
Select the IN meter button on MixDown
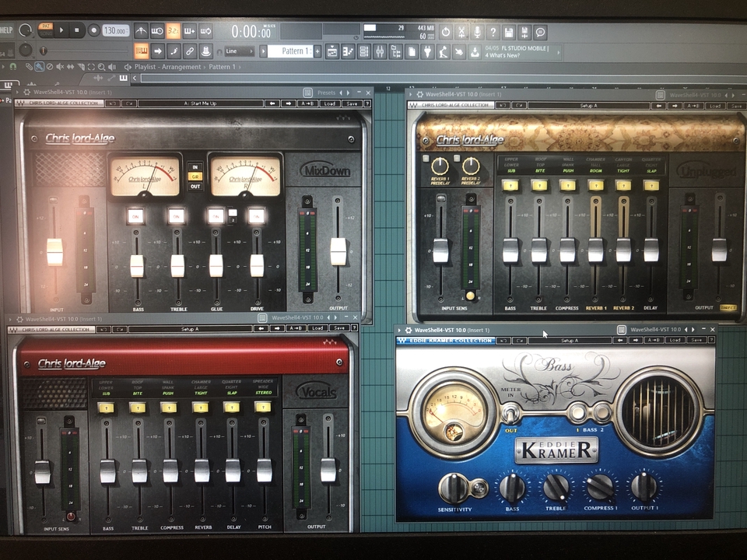pos(195,167)
